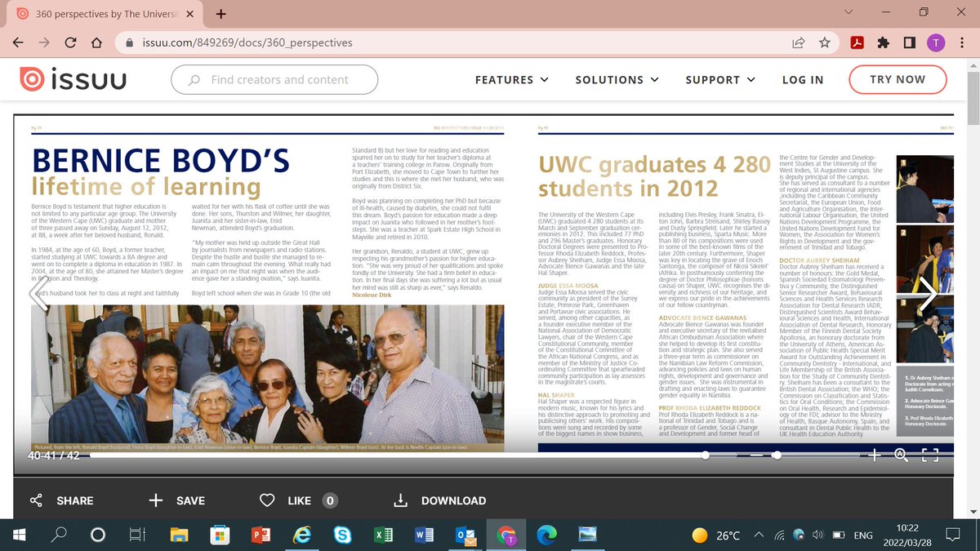Image resolution: width=980 pixels, height=551 pixels.
Task: Click the zoom slider handle
Action: point(778,455)
